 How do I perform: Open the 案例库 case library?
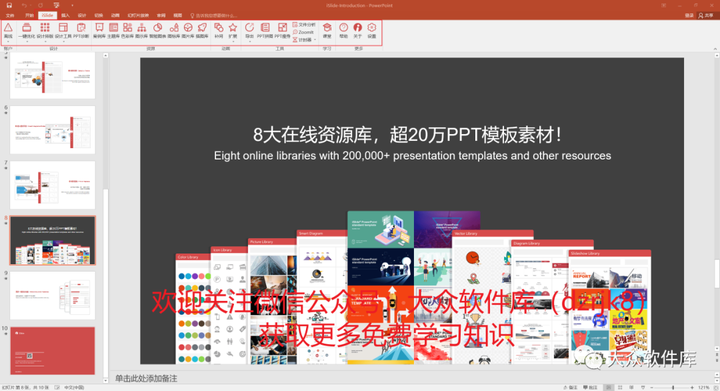(99, 30)
